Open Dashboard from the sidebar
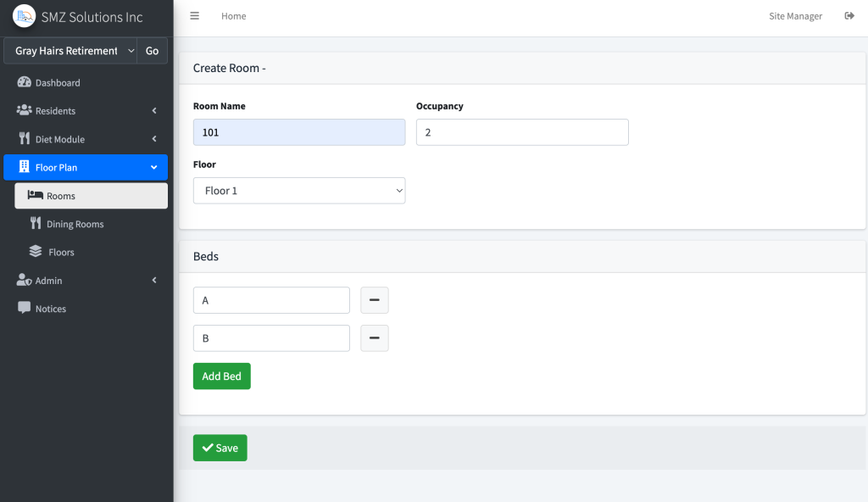The image size is (868, 502). pos(58,83)
